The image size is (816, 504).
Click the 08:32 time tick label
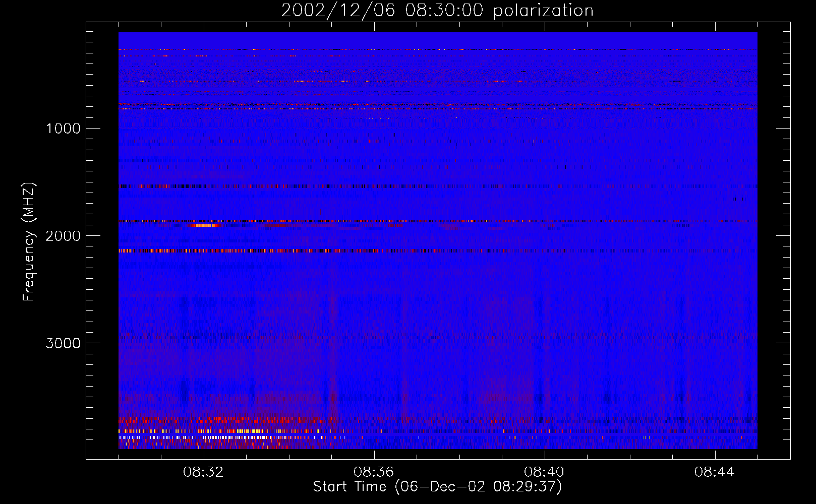[203, 472]
